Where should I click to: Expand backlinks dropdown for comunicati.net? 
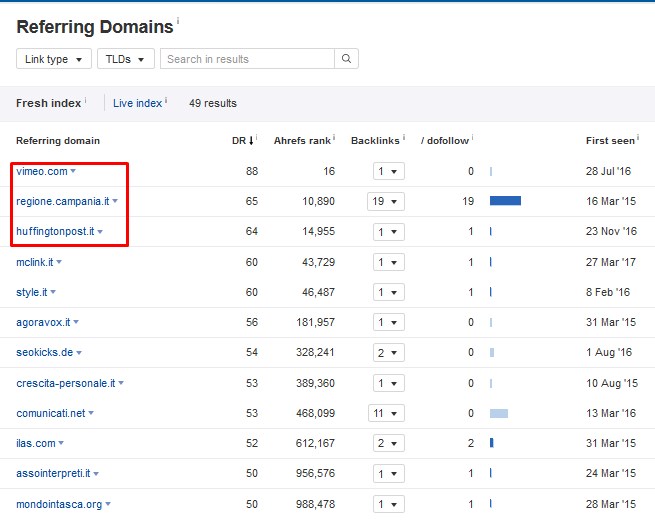tap(385, 413)
